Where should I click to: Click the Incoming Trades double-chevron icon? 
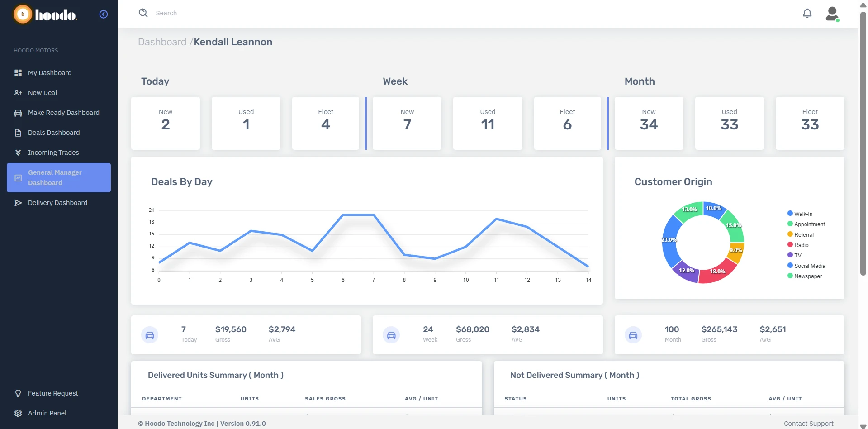point(18,153)
